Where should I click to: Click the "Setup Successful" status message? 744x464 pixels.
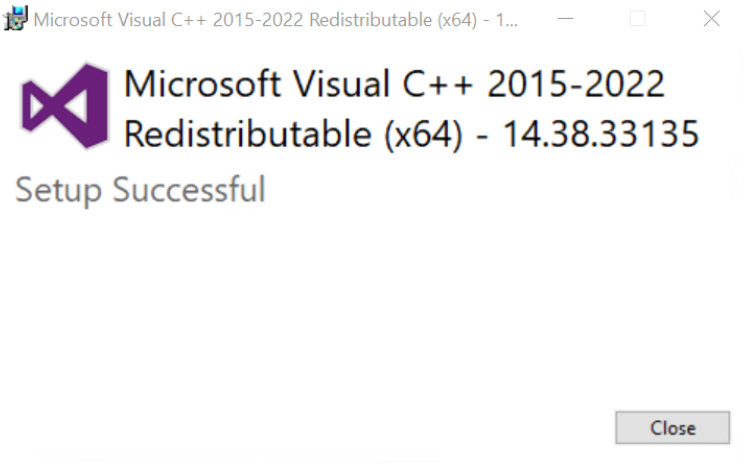pos(141,189)
